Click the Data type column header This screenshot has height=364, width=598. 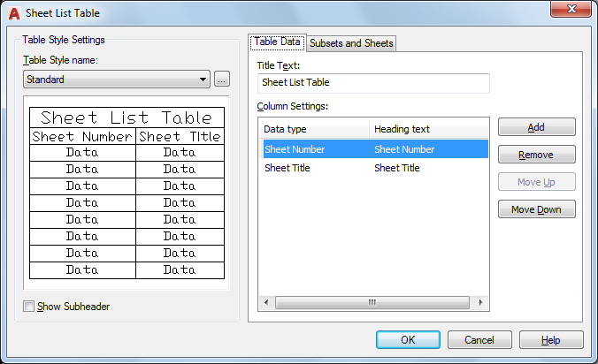coord(313,129)
